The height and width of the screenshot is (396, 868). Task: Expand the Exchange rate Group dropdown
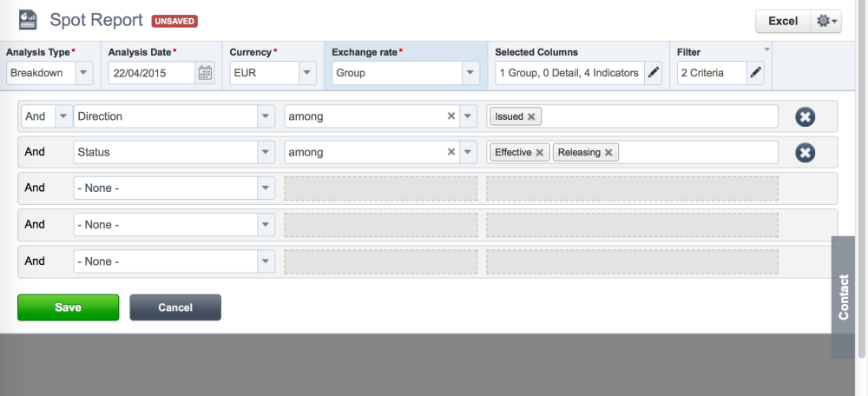point(470,73)
